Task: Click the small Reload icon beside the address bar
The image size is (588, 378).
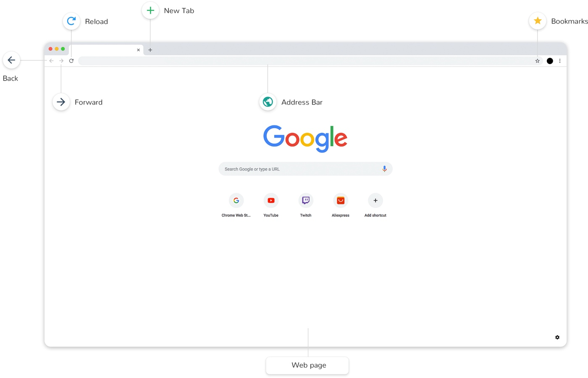Action: 71,61
